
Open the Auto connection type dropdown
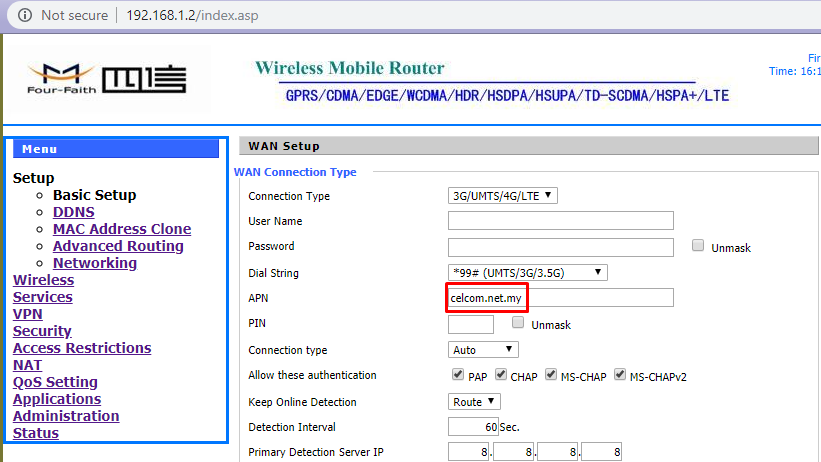click(x=483, y=350)
